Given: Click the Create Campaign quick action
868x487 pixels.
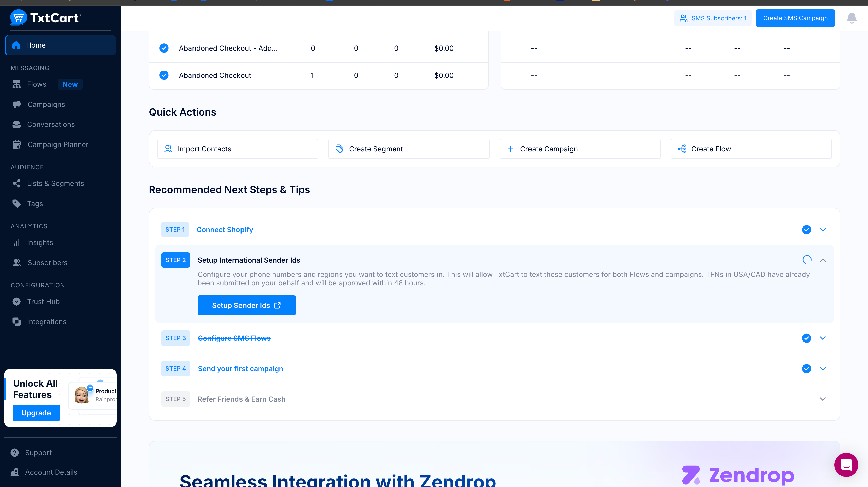Looking at the screenshot, I should pyautogui.click(x=580, y=149).
